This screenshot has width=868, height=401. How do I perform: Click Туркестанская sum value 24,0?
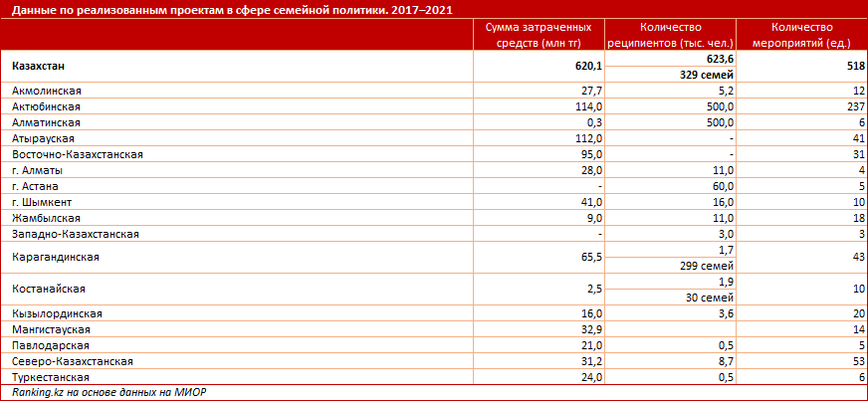(592, 377)
